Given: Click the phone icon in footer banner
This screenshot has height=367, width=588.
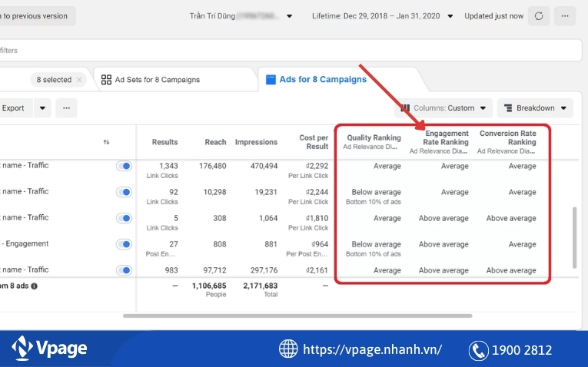Looking at the screenshot, I should pos(479,350).
